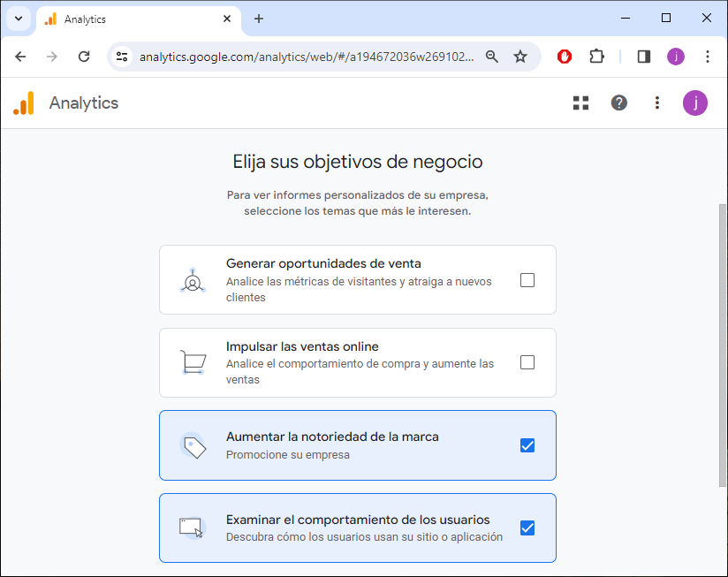Toggle the browser side panel
728x577 pixels.
tap(644, 57)
